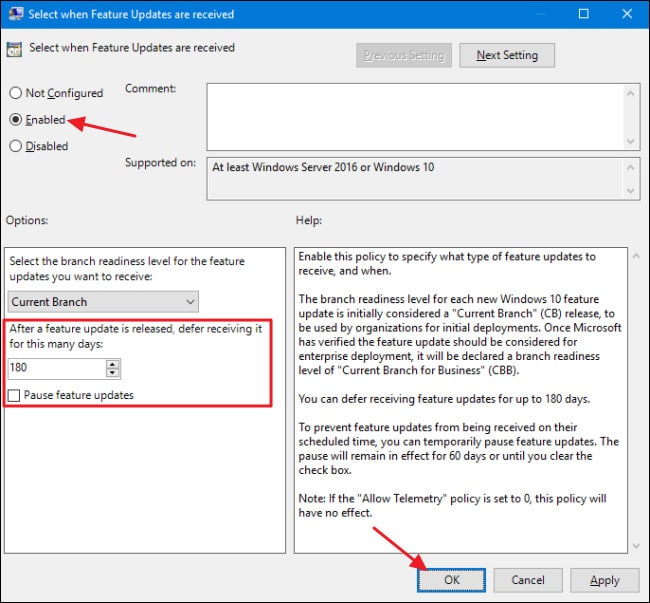The image size is (650, 603).
Task: Close the dialog window
Action: (x=627, y=14)
